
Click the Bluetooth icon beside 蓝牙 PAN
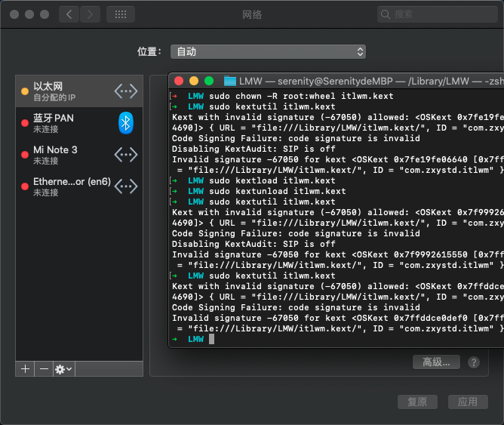(126, 123)
